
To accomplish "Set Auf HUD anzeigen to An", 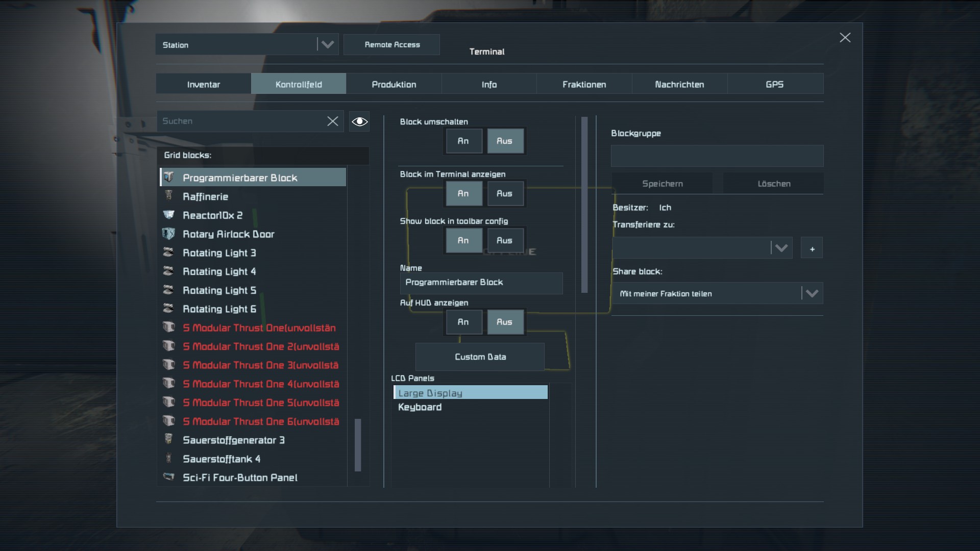I will 463,322.
